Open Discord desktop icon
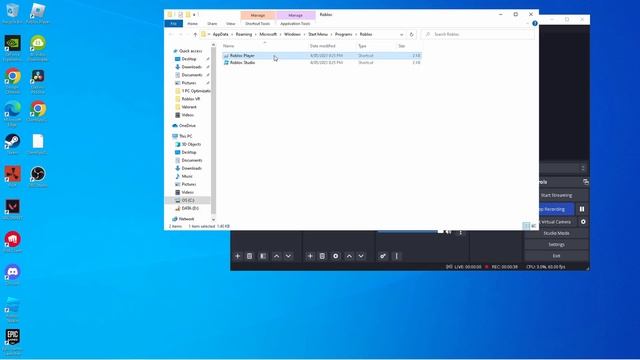Screen dimensions: 640x360 pyautogui.click(x=13, y=275)
